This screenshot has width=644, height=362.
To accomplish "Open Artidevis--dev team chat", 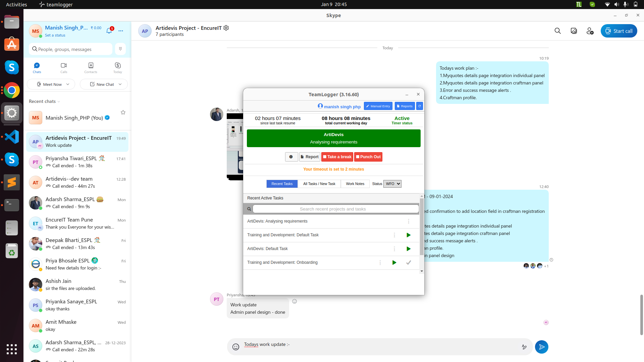I will coord(77,182).
